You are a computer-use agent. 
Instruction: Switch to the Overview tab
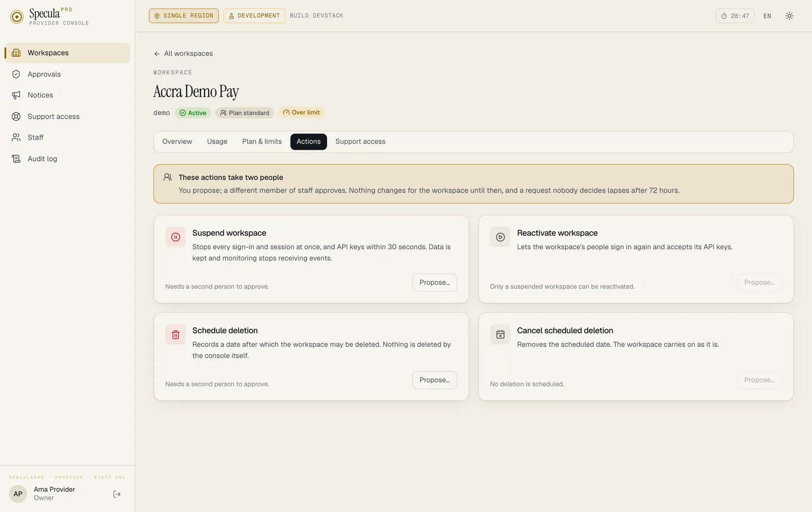177,142
